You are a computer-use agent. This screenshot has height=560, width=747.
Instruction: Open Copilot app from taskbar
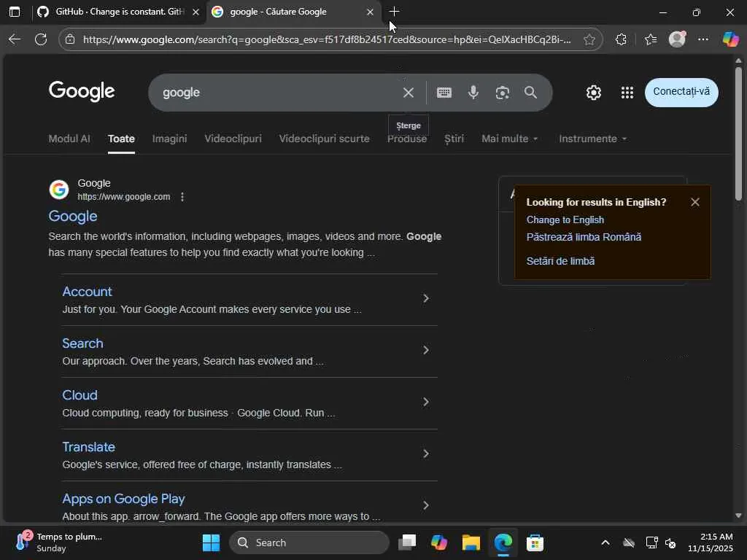439,542
